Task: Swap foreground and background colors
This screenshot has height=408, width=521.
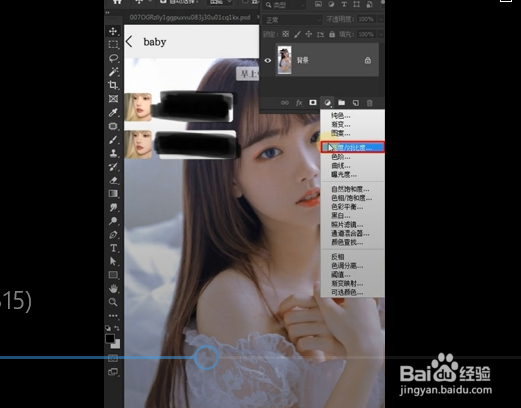Action: (x=117, y=328)
